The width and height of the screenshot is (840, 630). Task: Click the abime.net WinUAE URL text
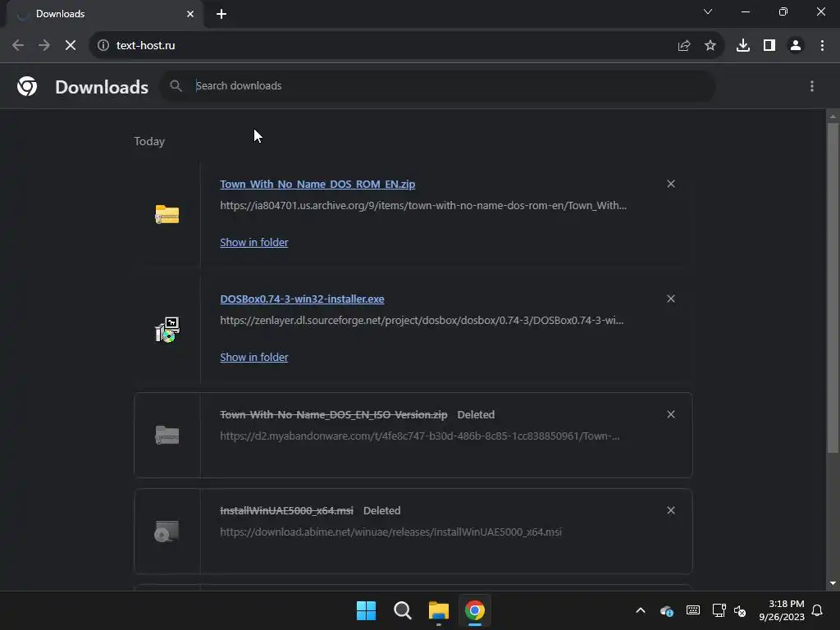390,532
